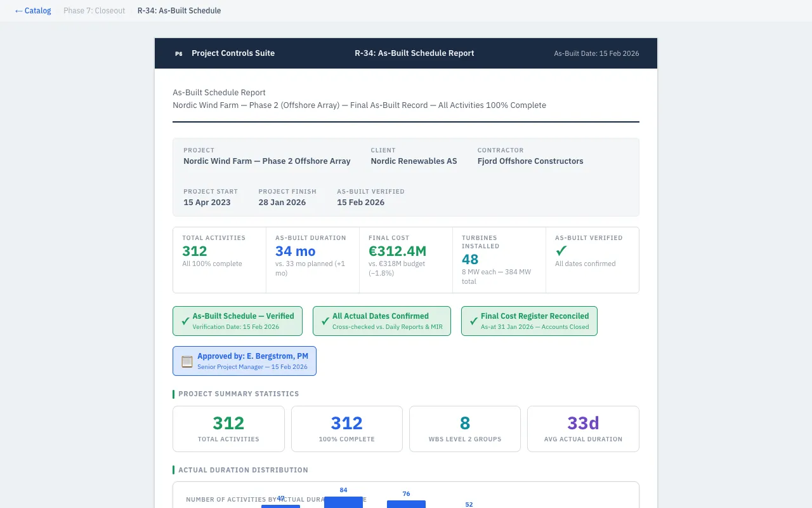
Task: Click checkmark icon on All Actual Dates Confirmed
Action: 325,321
